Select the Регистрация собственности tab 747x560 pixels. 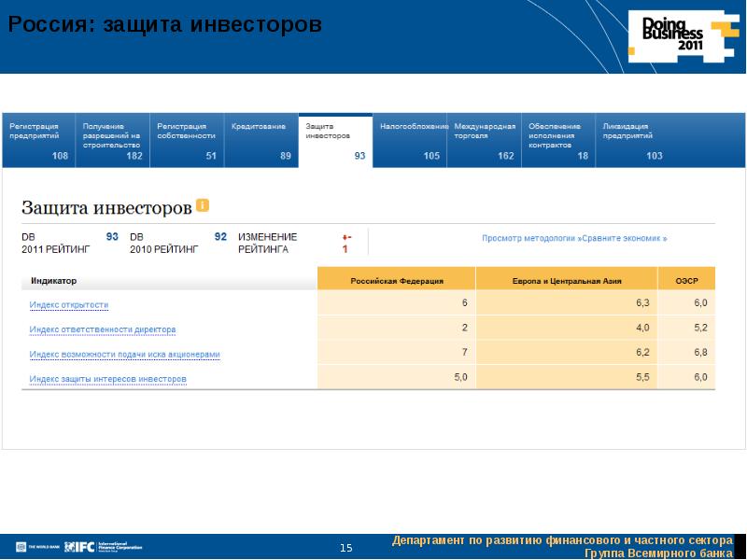pyautogui.click(x=186, y=141)
